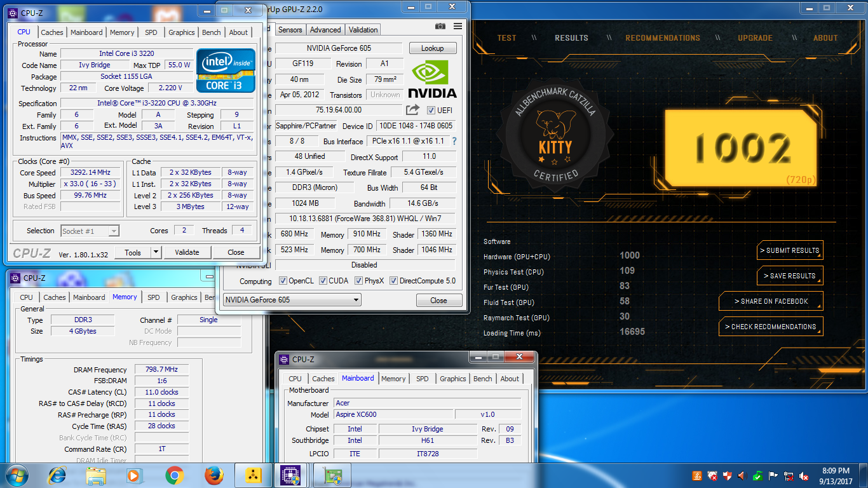Open About tab in top CPU-Z window
This screenshot has width=868, height=488.
coord(238,32)
